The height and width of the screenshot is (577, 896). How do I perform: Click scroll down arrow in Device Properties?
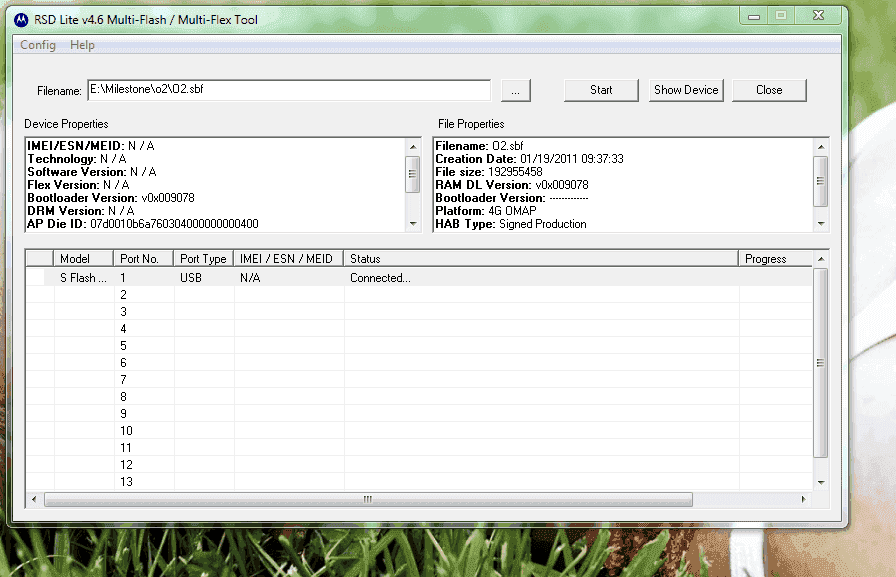coord(413,224)
